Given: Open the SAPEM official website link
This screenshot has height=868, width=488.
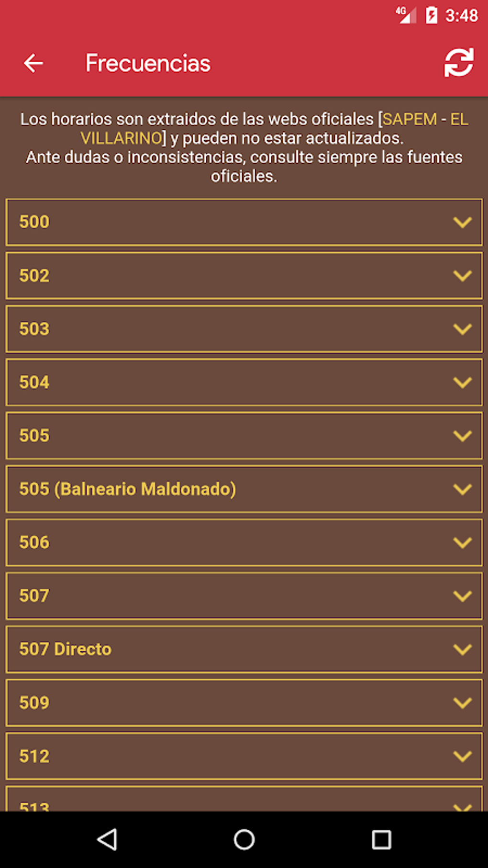Looking at the screenshot, I should click(410, 119).
